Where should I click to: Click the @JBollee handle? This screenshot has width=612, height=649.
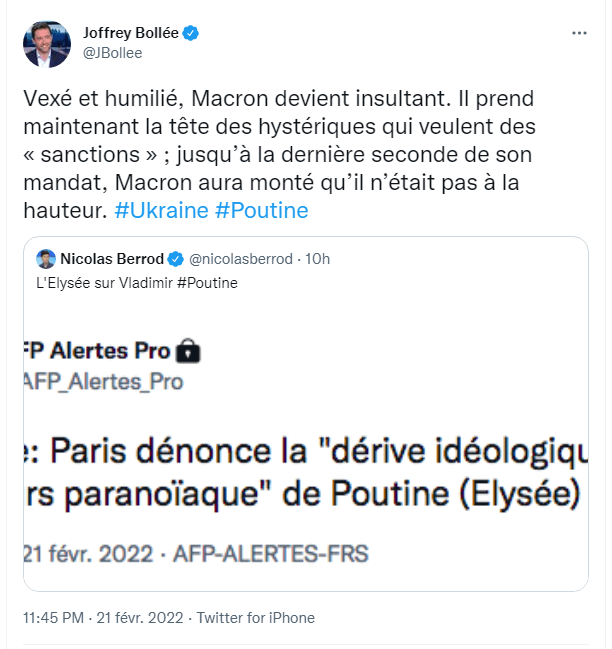tap(114, 53)
